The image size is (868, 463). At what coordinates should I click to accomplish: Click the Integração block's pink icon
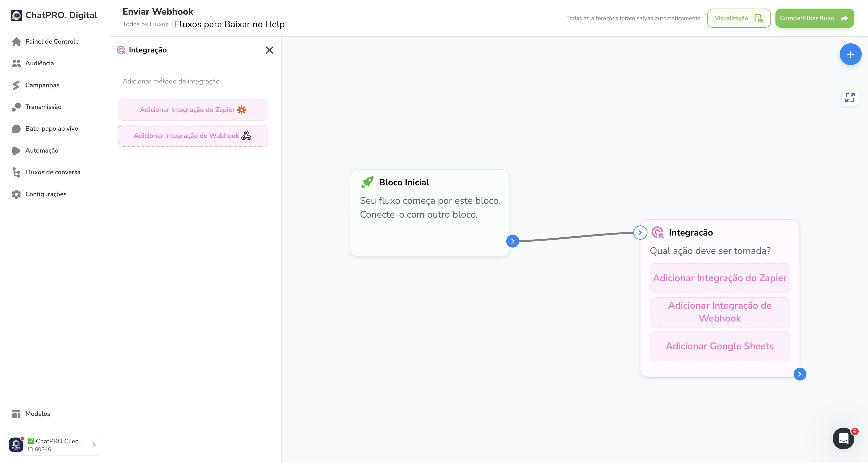657,233
